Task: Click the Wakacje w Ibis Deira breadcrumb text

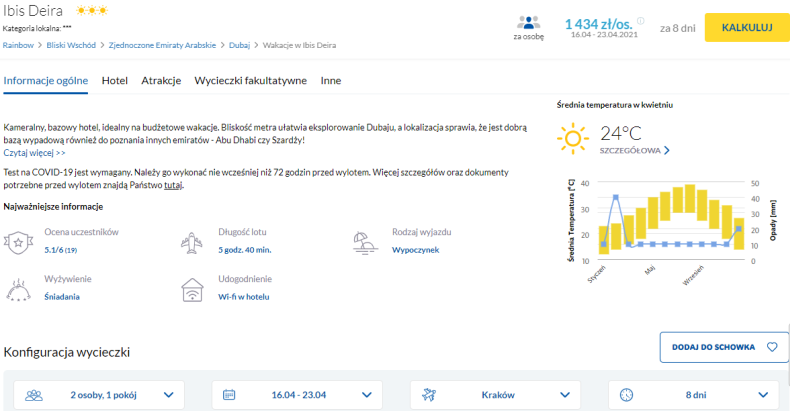Action: pos(299,45)
